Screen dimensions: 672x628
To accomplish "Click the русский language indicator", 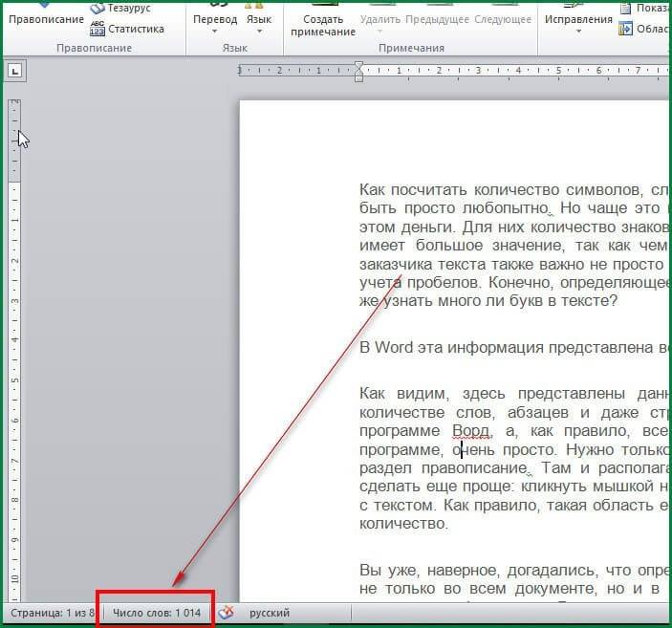I will [x=270, y=613].
